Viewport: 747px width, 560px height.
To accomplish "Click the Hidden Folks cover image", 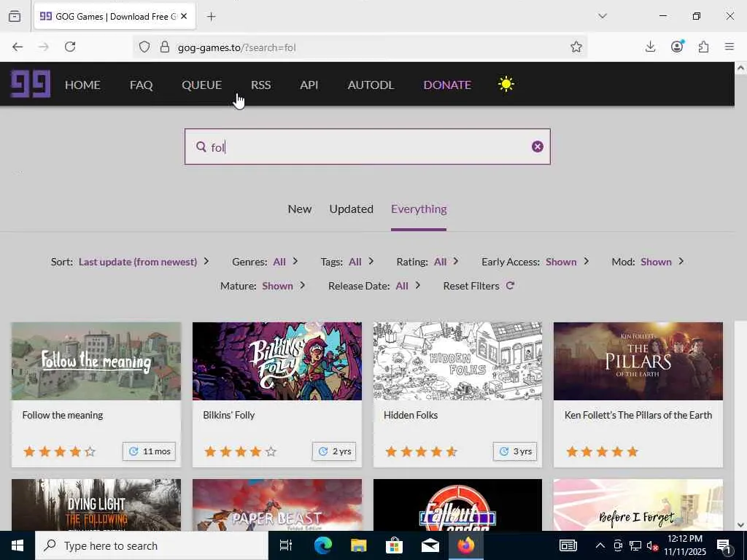I will coord(457,361).
